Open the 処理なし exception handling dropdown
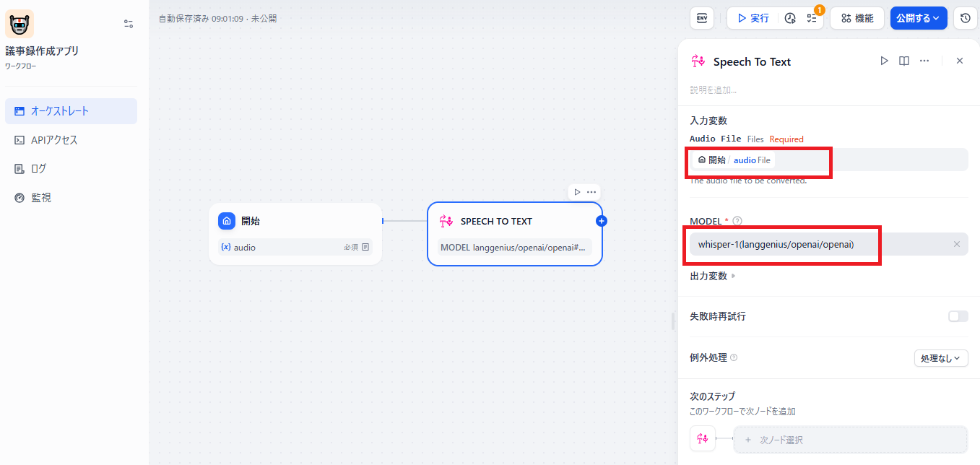980x465 pixels. click(941, 357)
